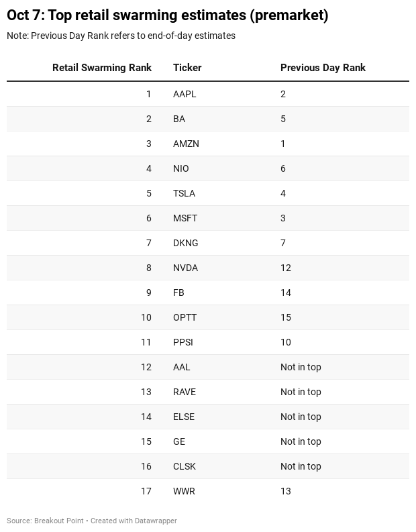Select the PPSI ticker cell
Screen dimensions: 416x532
tap(183, 343)
